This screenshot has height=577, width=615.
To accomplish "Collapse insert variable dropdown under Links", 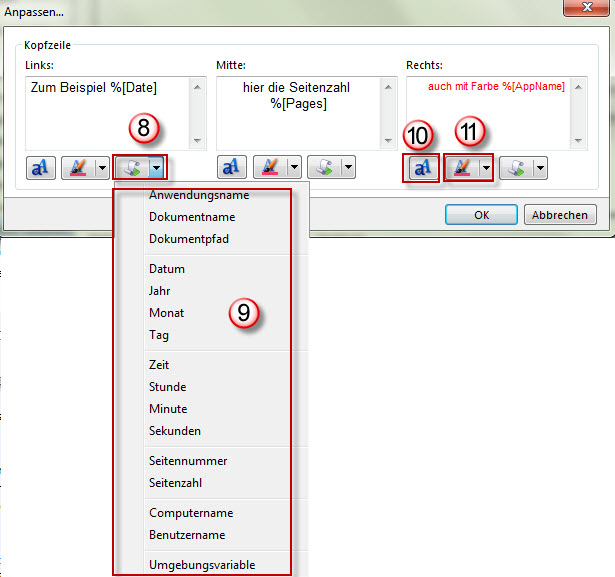I will click(156, 168).
